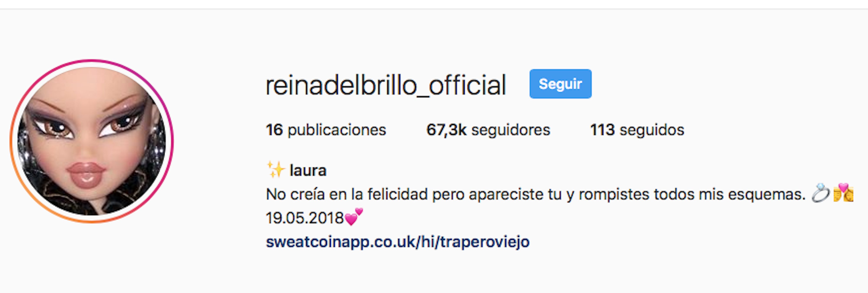Viewport: 868px width, 293px height.
Task: Click the blue Seguir button
Action: pos(560,84)
